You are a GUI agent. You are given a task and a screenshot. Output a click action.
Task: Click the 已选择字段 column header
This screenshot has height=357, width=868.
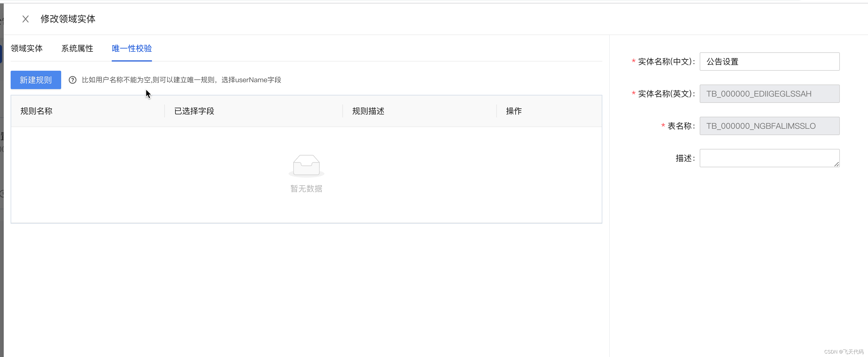[x=194, y=111]
